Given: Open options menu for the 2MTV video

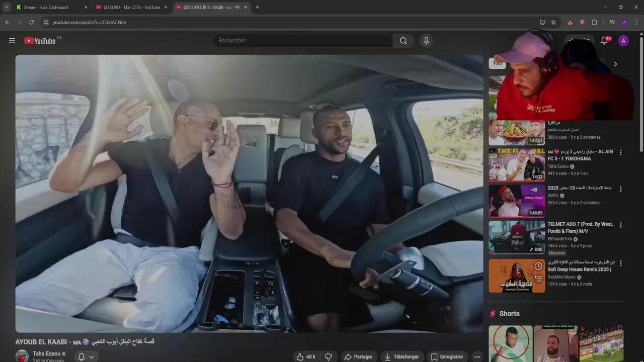Looking at the screenshot, I should point(620,189).
